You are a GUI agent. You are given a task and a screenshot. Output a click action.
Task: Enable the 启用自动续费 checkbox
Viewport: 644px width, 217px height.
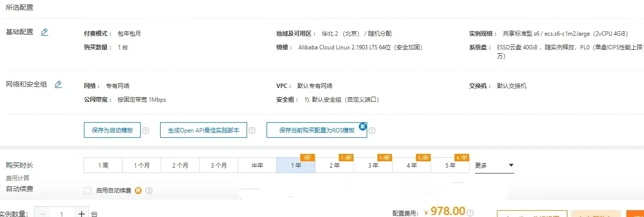click(x=87, y=191)
